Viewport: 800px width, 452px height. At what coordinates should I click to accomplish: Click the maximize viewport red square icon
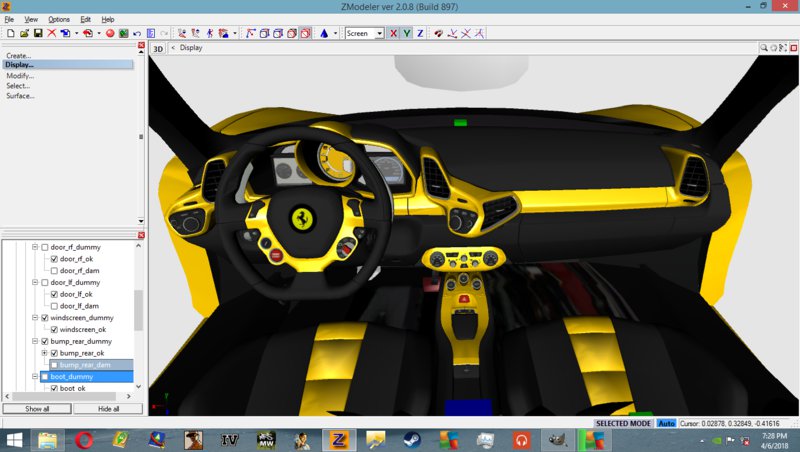coord(793,48)
